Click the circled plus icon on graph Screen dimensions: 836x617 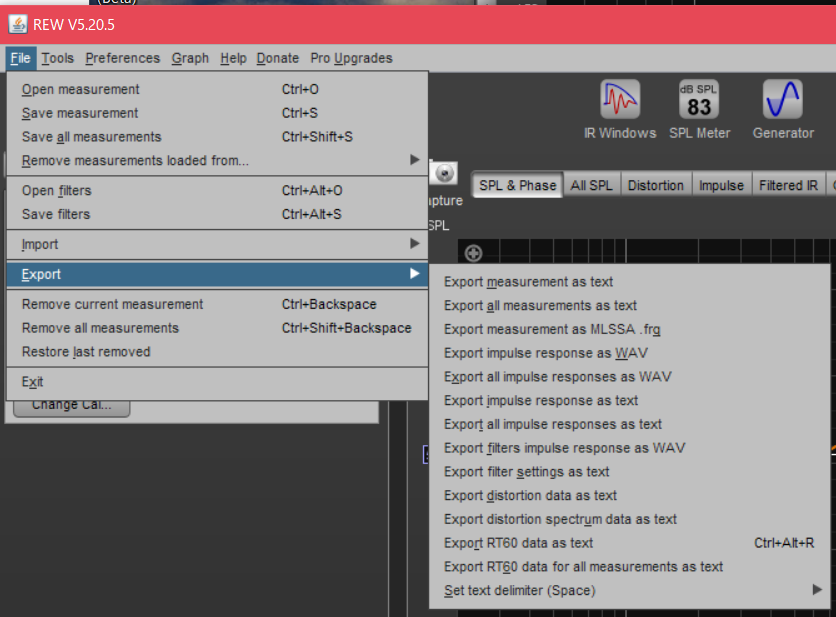click(474, 254)
